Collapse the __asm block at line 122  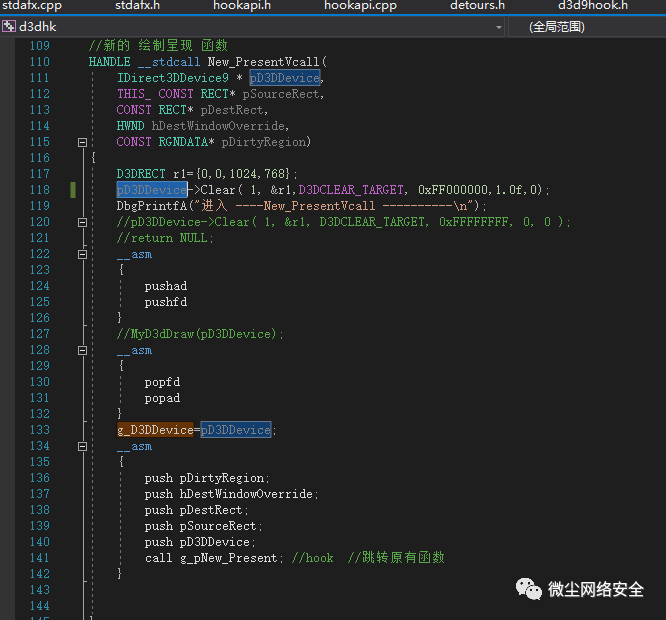coord(82,254)
